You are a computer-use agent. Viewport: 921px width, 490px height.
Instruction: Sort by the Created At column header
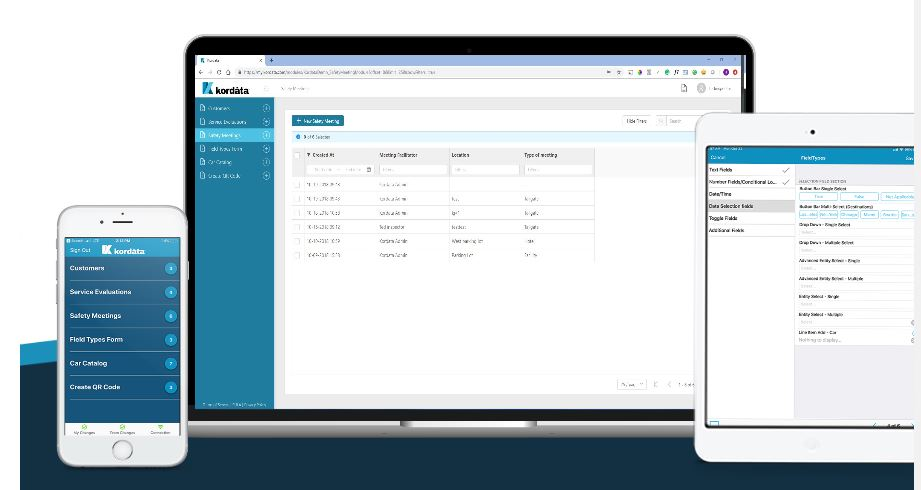324,155
